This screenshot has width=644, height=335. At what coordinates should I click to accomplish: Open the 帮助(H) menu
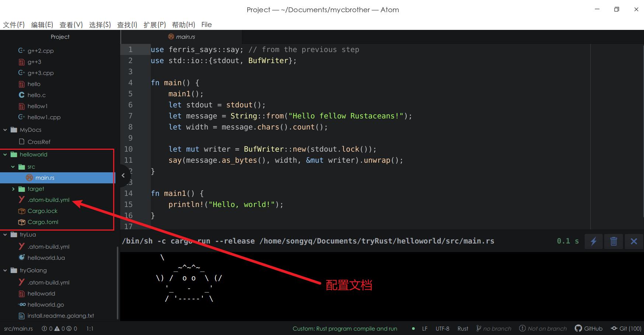pos(184,25)
